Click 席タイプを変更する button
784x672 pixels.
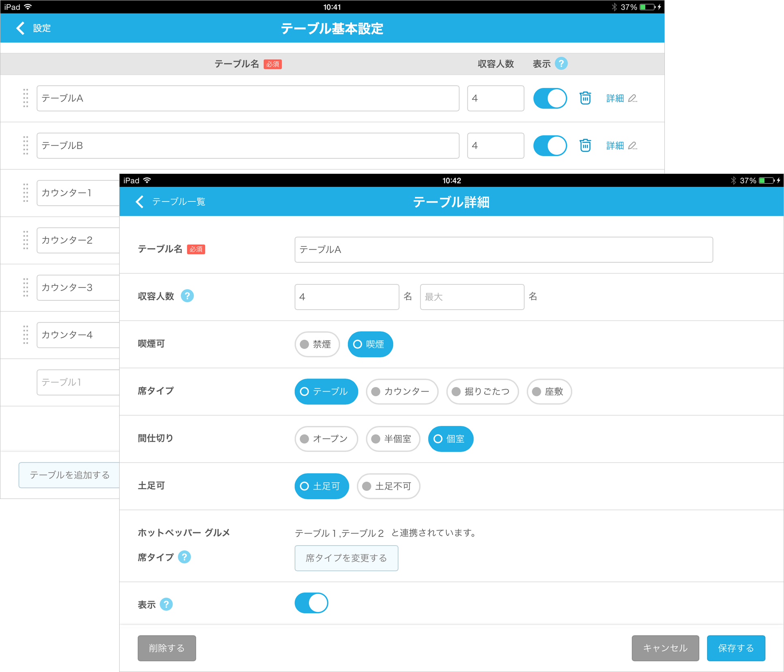pos(346,558)
